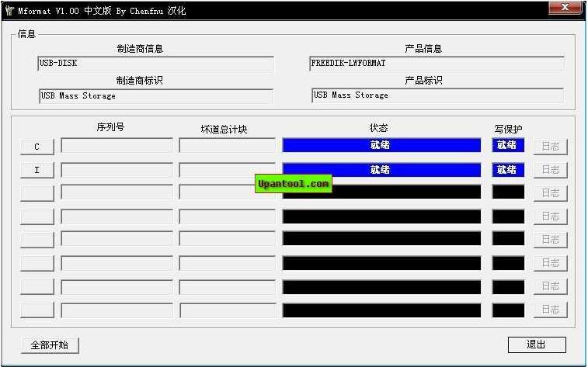Click the 序列号 column header

click(x=110, y=127)
